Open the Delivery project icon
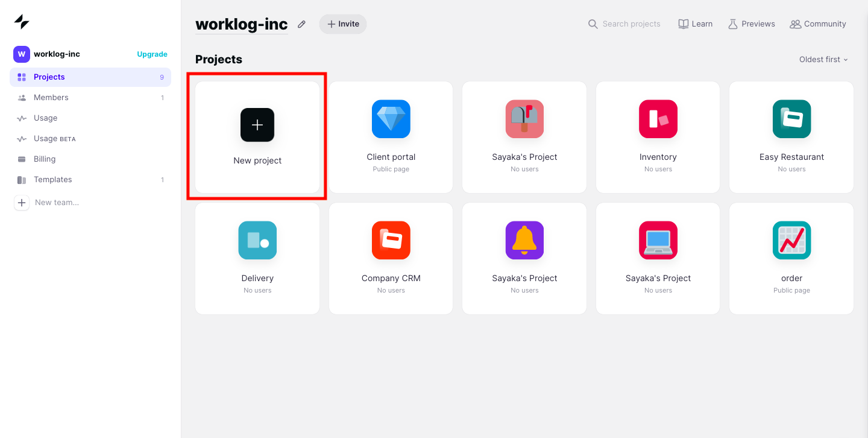 [x=257, y=240]
